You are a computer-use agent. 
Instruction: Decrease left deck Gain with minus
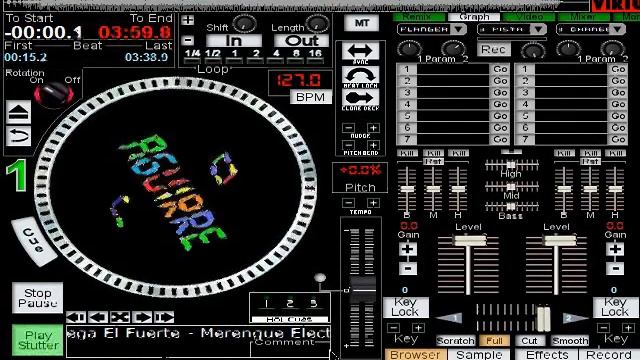408,269
